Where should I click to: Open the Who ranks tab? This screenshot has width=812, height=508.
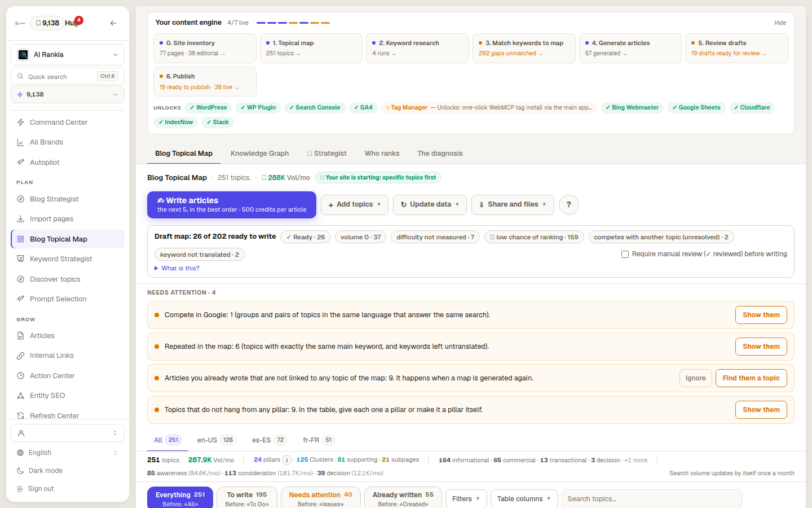coord(382,154)
